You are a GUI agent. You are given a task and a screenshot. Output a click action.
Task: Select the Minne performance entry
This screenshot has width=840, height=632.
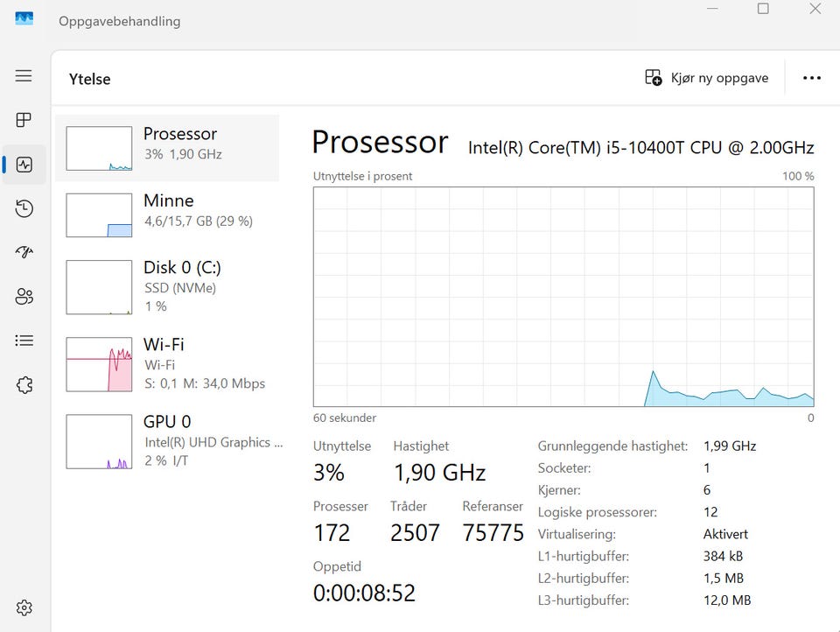coord(167,215)
